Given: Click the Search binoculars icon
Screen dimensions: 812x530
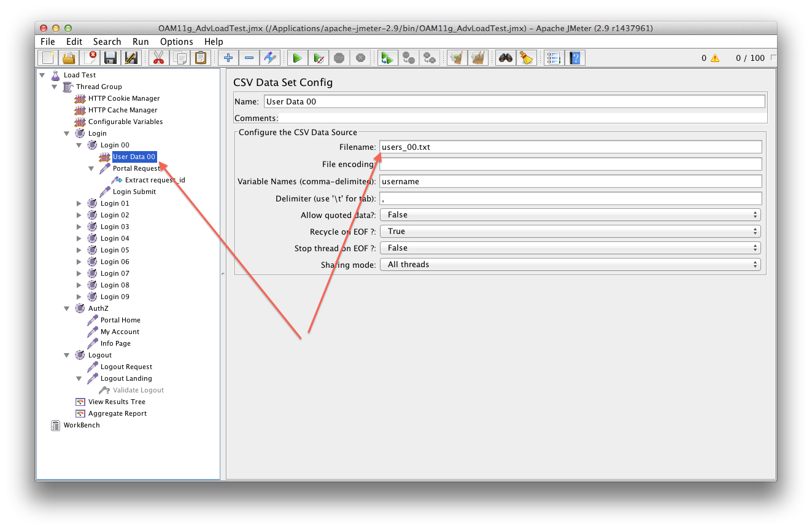Looking at the screenshot, I should [505, 58].
